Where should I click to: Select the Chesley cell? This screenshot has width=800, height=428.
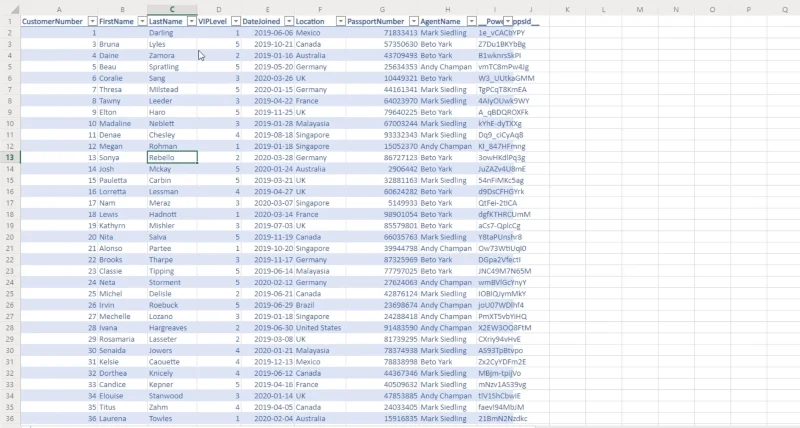[172, 135]
